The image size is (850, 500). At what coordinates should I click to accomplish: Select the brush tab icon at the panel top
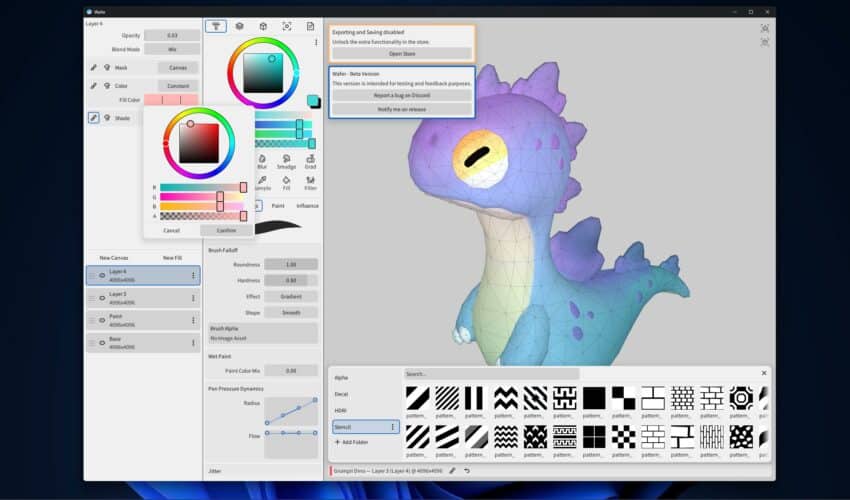tap(215, 26)
